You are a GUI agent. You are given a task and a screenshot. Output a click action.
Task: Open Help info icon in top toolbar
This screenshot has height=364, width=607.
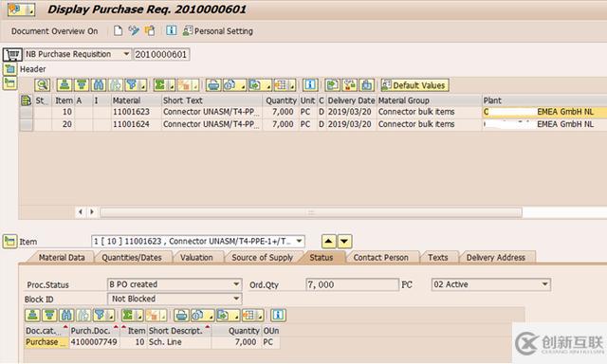click(x=171, y=31)
